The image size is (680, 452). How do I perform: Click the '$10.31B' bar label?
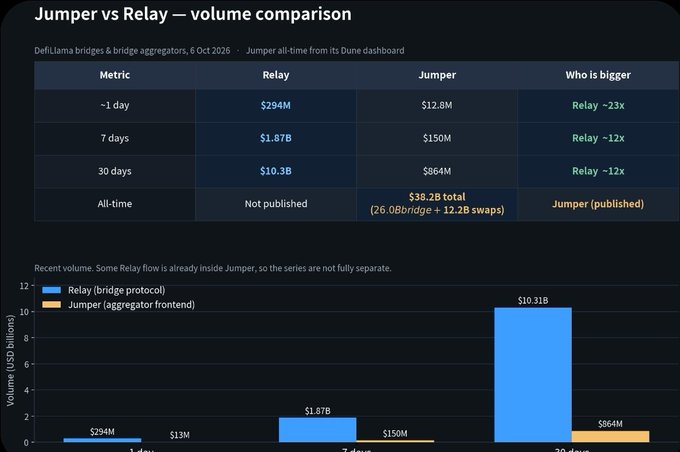tap(533, 301)
